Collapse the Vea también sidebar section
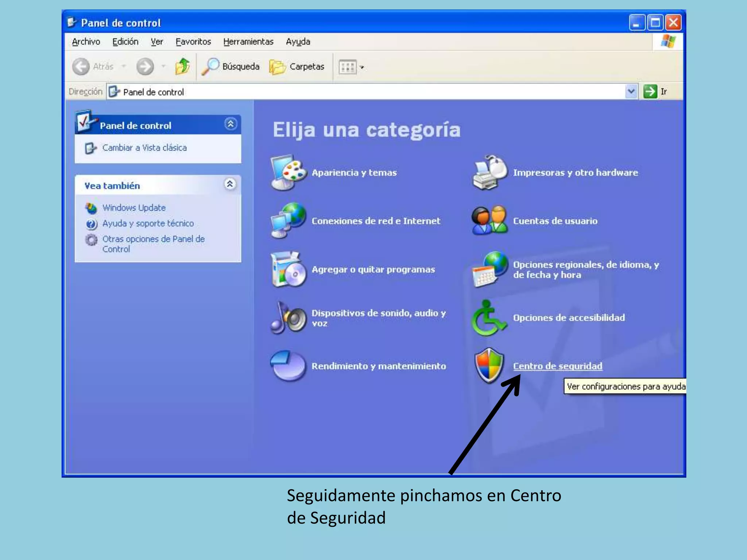This screenshot has height=560, width=747. (230, 184)
